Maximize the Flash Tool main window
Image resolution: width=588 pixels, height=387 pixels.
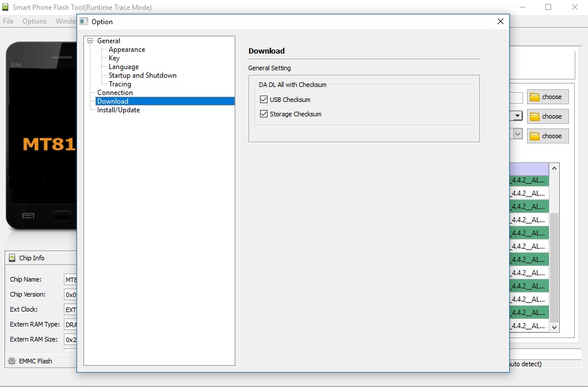click(548, 7)
